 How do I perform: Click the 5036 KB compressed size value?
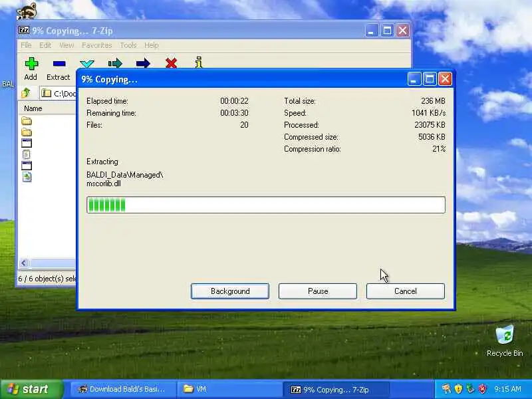tap(432, 137)
